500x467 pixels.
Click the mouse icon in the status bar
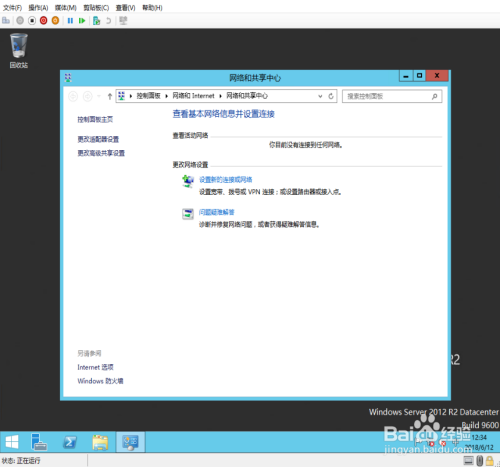pyautogui.click(x=480, y=461)
